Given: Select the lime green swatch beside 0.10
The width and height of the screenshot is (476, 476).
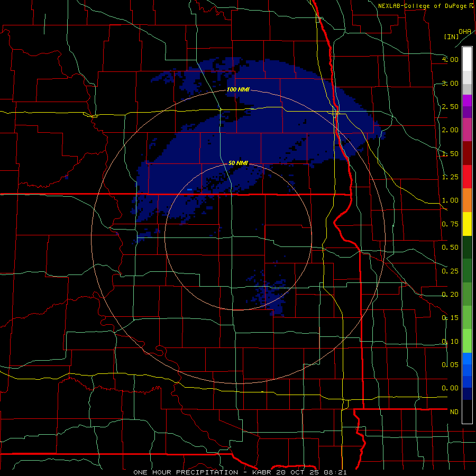Looking at the screenshot, I should coord(467,341).
